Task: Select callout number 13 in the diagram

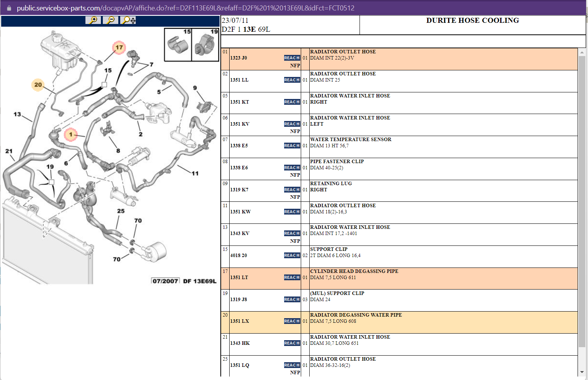Action: 17,114
